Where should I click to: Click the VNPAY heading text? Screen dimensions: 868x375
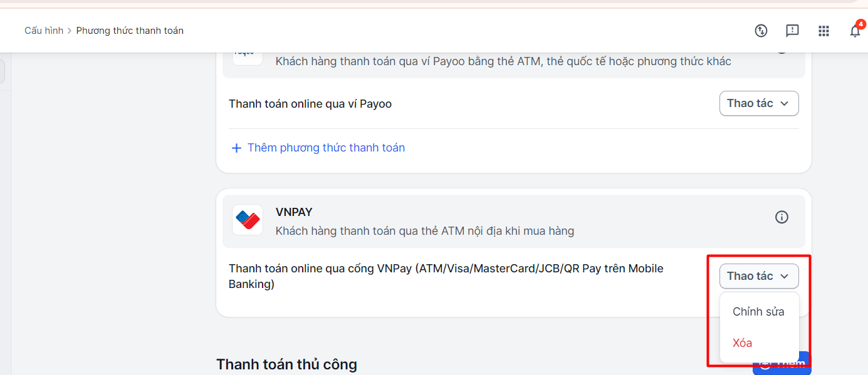[x=294, y=212]
